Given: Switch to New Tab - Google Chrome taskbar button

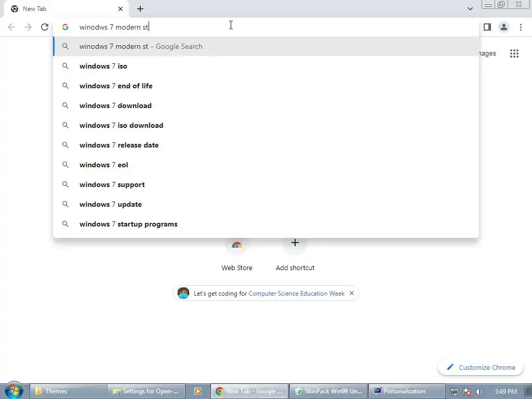Looking at the screenshot, I should click(x=249, y=391).
